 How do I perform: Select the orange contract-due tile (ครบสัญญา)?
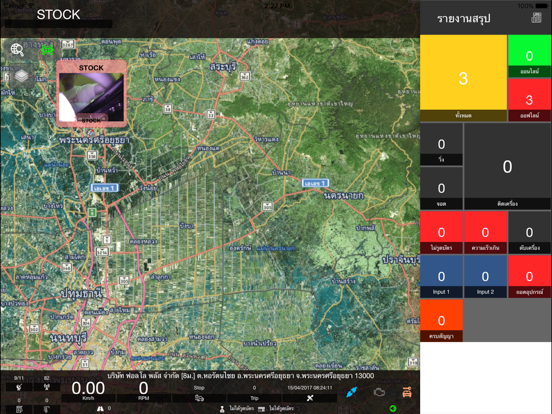(441, 320)
